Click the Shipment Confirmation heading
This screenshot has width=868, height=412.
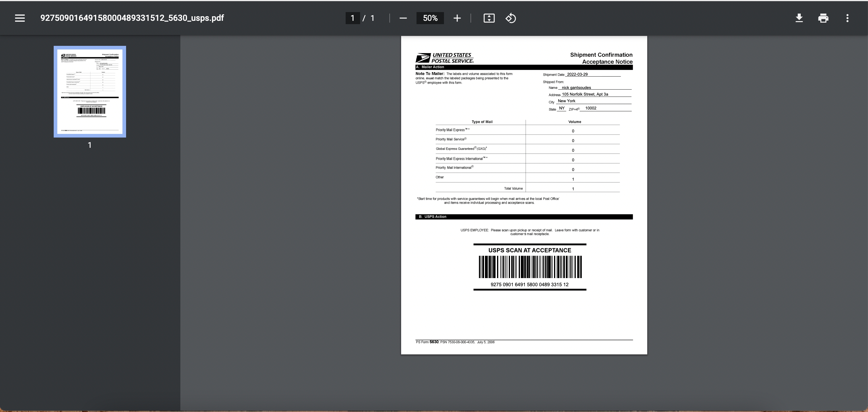[601, 55]
